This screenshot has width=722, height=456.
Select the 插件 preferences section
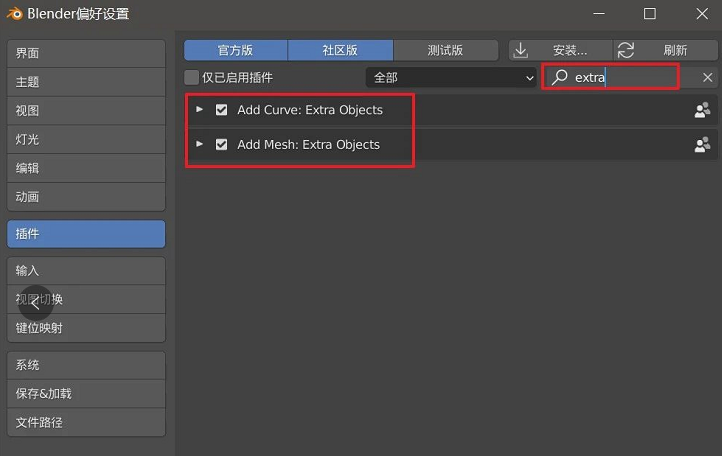86,234
